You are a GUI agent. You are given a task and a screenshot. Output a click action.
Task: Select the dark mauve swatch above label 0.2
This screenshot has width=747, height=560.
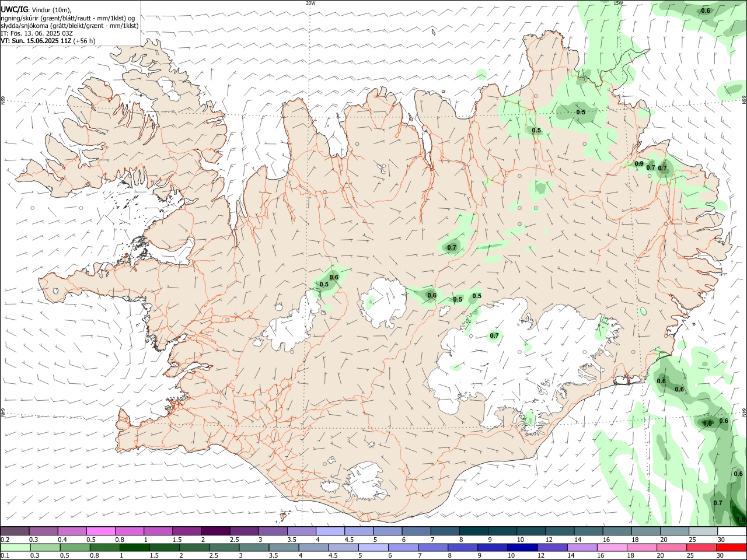[x=15, y=531]
